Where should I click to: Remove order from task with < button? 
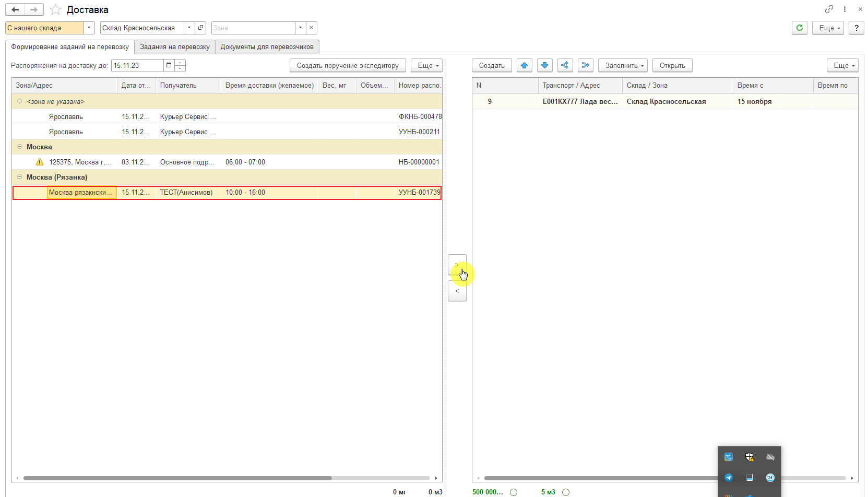click(x=457, y=291)
